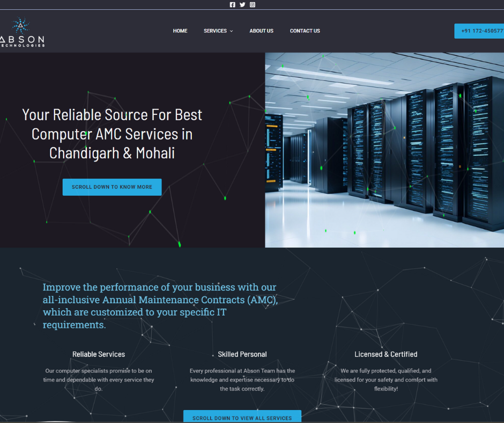Select the Reliable Services heading
The width and height of the screenshot is (504, 423).
(99, 354)
